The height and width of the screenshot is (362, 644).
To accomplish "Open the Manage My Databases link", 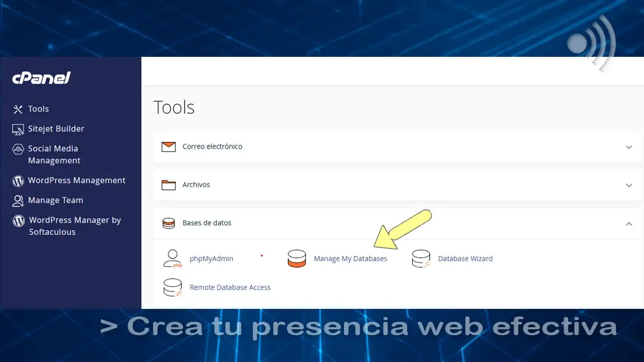I will (350, 258).
